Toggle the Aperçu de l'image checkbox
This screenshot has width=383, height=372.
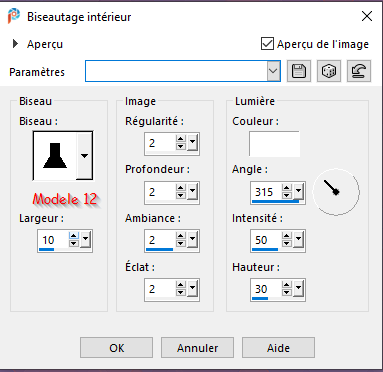[267, 44]
